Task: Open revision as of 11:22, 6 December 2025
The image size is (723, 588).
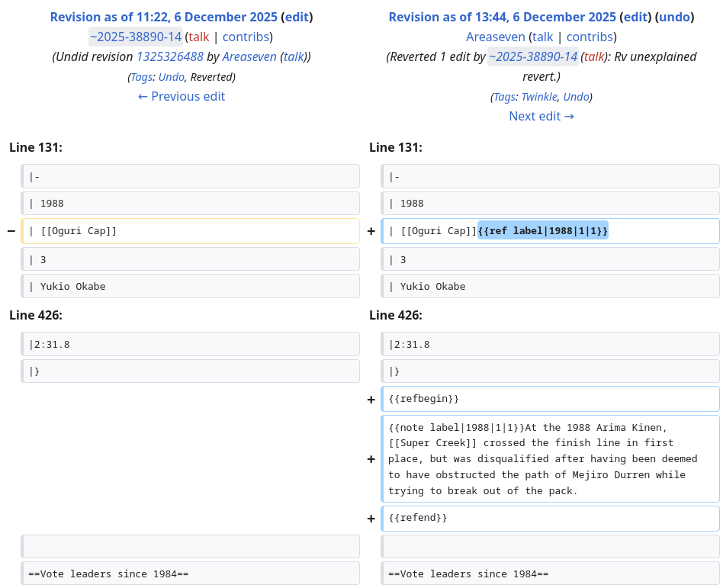Action: pos(164,17)
